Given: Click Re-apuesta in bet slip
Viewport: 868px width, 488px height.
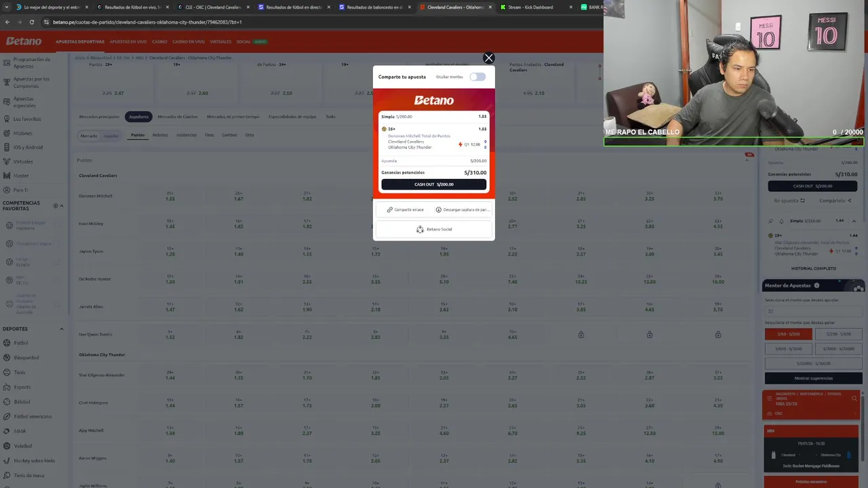Looking at the screenshot, I should pos(789,201).
